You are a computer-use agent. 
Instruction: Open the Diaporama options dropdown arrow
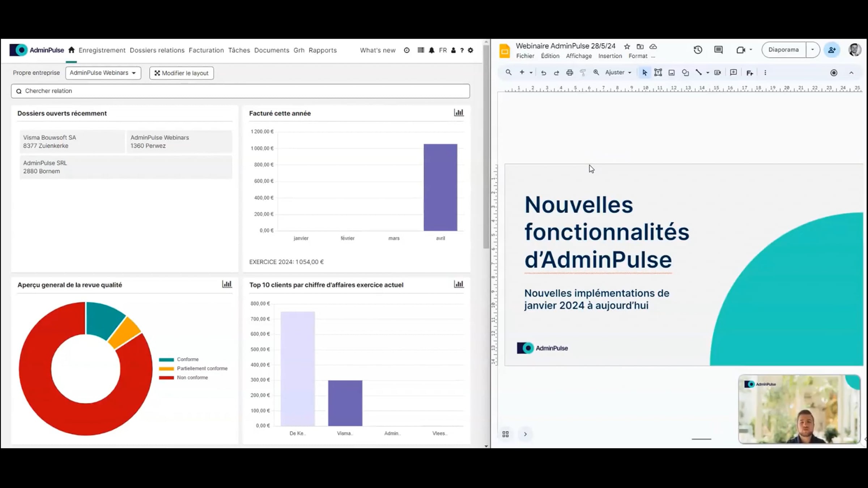[813, 50]
